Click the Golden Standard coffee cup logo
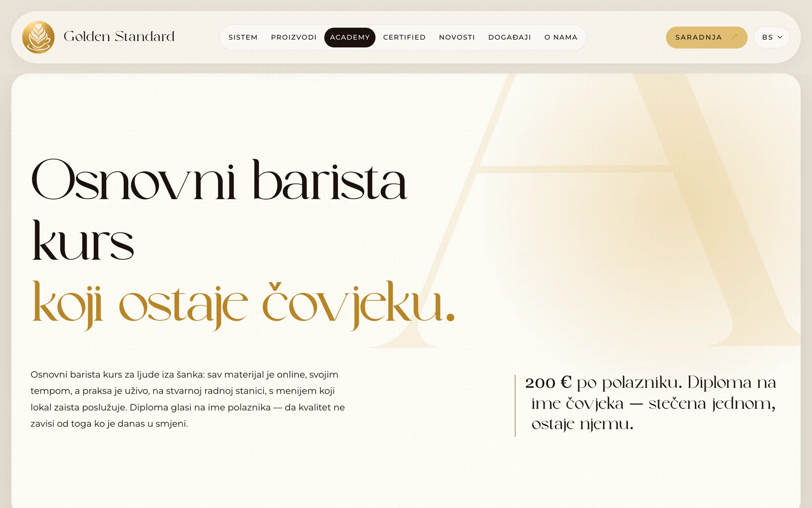 point(39,37)
